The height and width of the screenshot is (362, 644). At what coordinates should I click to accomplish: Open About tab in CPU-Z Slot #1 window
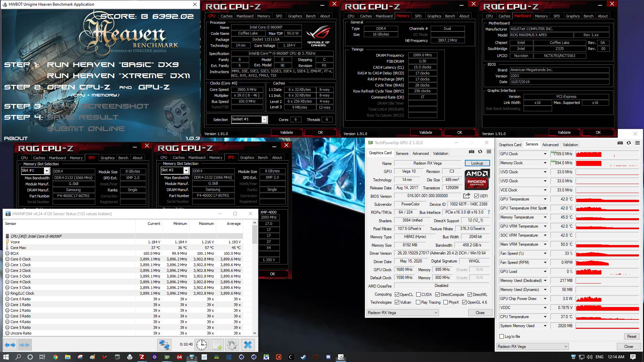tap(137, 158)
